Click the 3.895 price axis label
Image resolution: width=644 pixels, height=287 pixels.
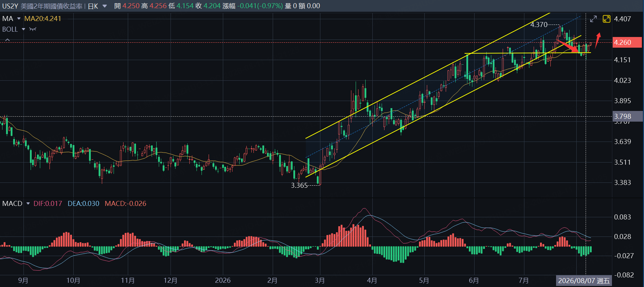(x=622, y=101)
